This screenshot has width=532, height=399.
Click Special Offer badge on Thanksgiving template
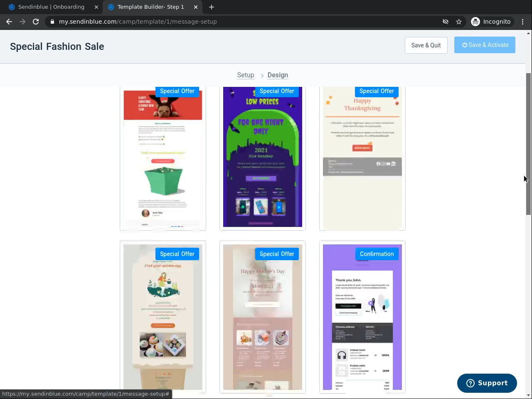(x=377, y=91)
